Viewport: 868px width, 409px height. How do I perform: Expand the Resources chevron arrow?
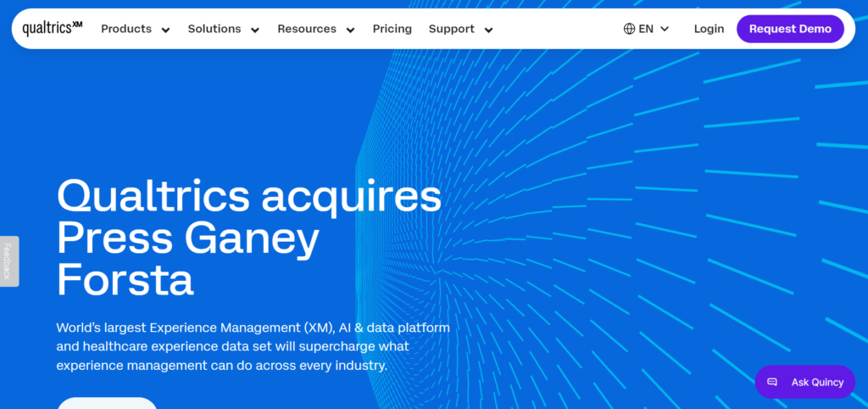[350, 30]
